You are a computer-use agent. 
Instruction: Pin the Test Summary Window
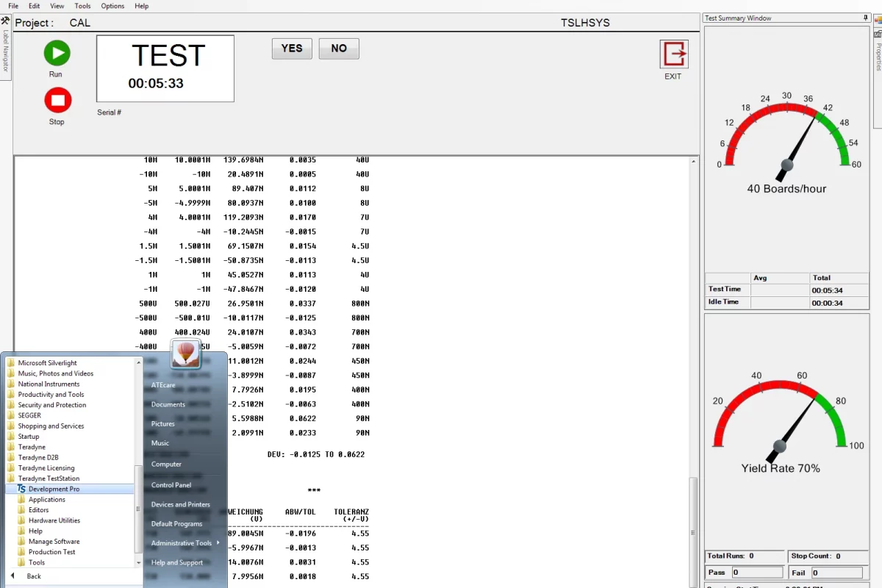[865, 18]
